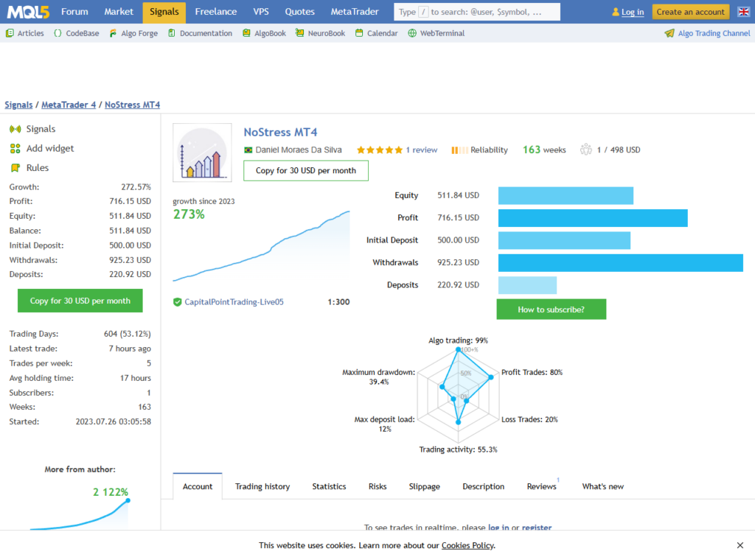This screenshot has width=755, height=560.
Task: Click the NoStress MT4 signal thumbnail
Action: (x=202, y=153)
